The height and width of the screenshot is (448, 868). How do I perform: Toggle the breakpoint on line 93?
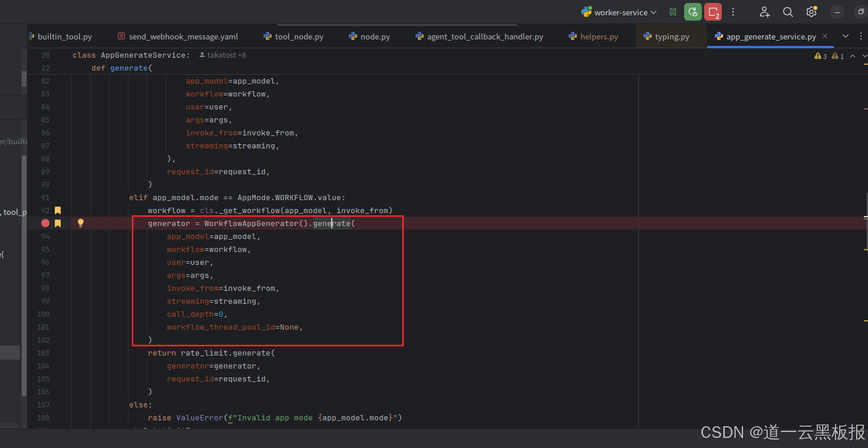[45, 223]
